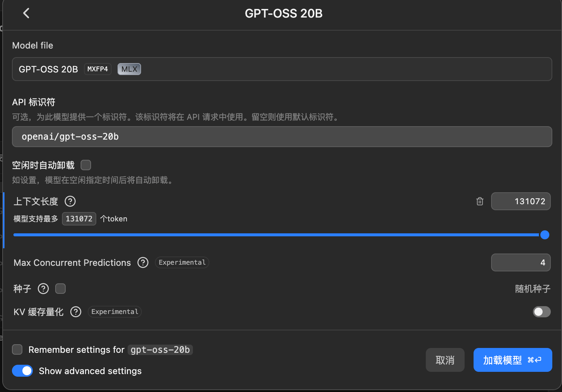562x392 pixels.
Task: Turn on KV 缓存量化 switch
Action: click(541, 312)
